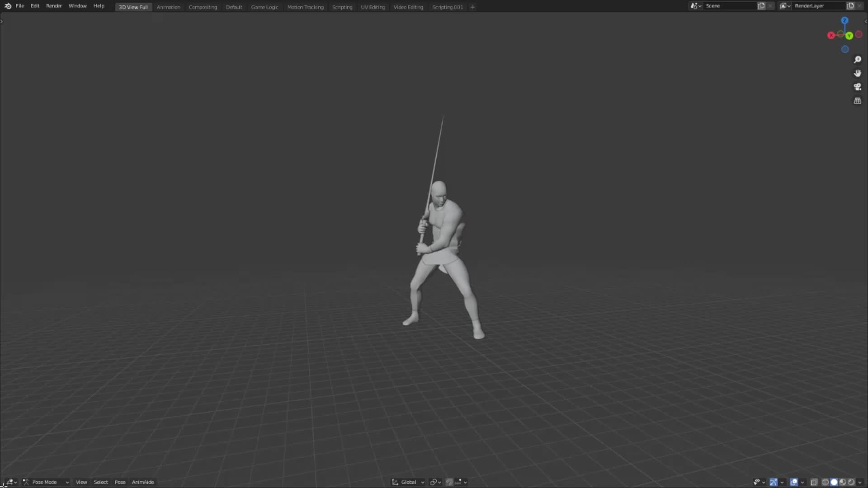Open the pivot point dropdown
868x488 pixels.
pyautogui.click(x=435, y=482)
